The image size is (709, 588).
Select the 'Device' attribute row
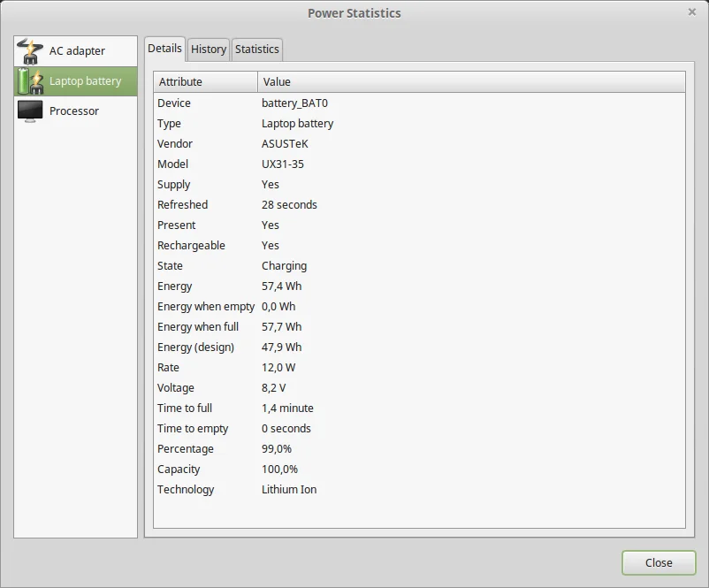419,103
